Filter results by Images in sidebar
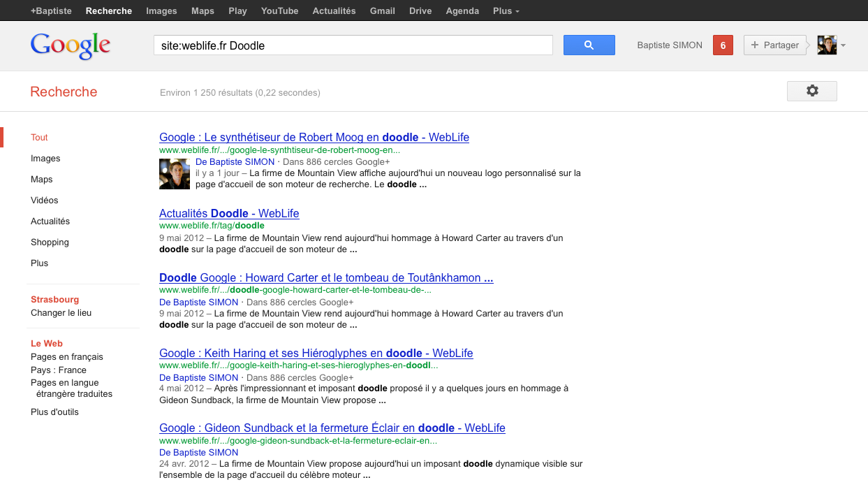The height and width of the screenshot is (487, 868). pyautogui.click(x=45, y=159)
